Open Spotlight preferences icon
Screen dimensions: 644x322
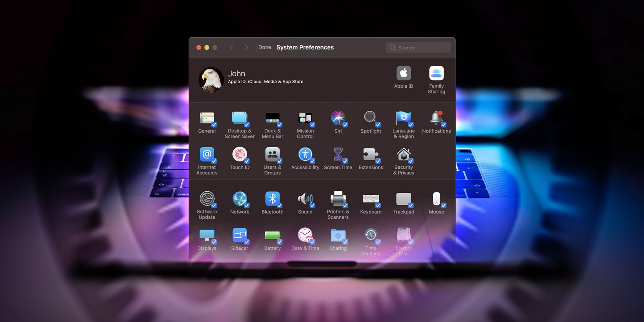pyautogui.click(x=371, y=118)
